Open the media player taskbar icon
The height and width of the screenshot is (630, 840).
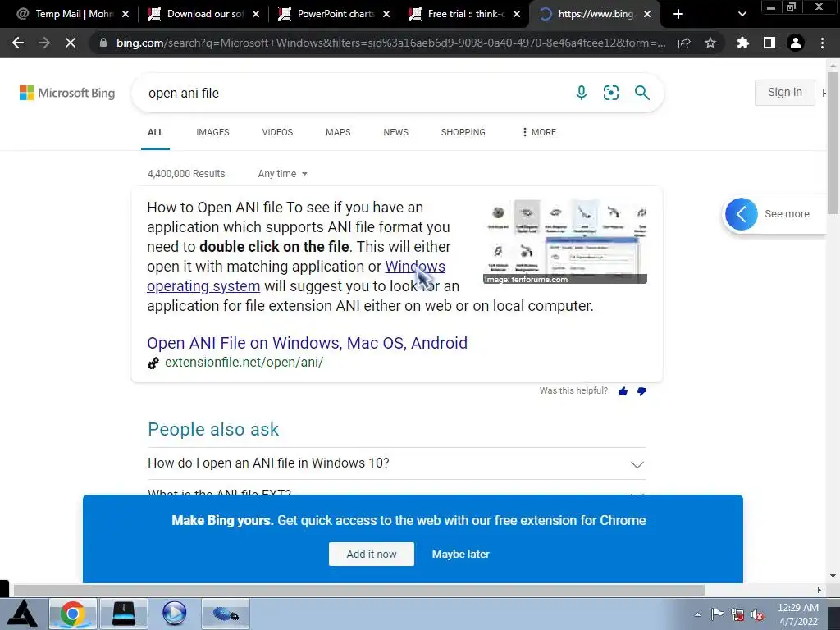pyautogui.click(x=174, y=614)
